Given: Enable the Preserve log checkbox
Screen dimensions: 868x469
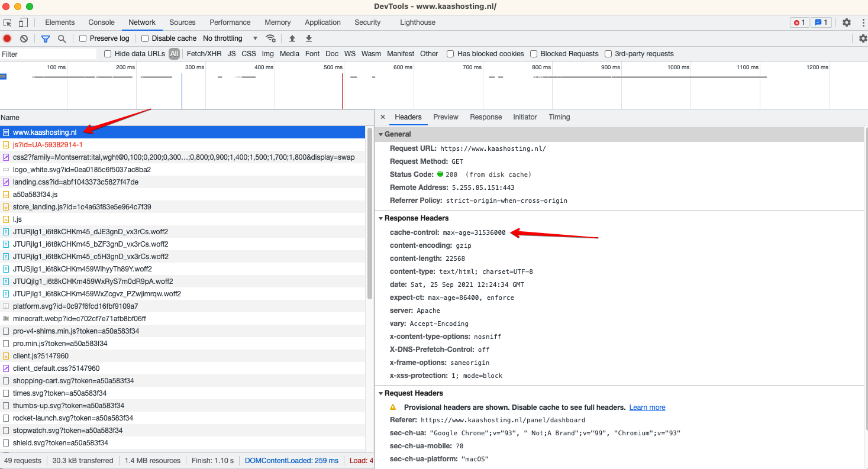Looking at the screenshot, I should click(83, 38).
